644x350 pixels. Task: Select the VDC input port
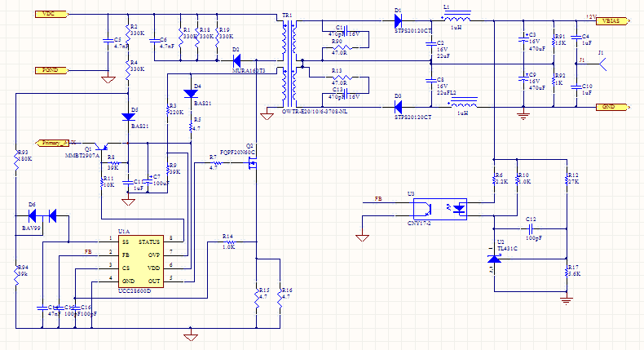[51, 14]
